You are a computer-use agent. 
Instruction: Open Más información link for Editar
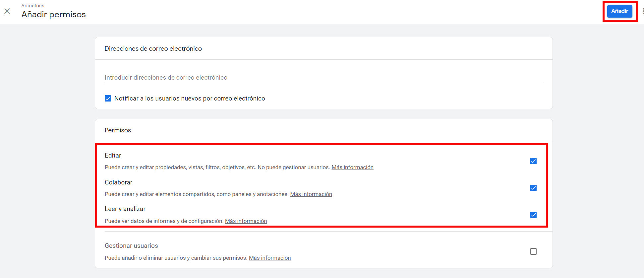click(352, 167)
